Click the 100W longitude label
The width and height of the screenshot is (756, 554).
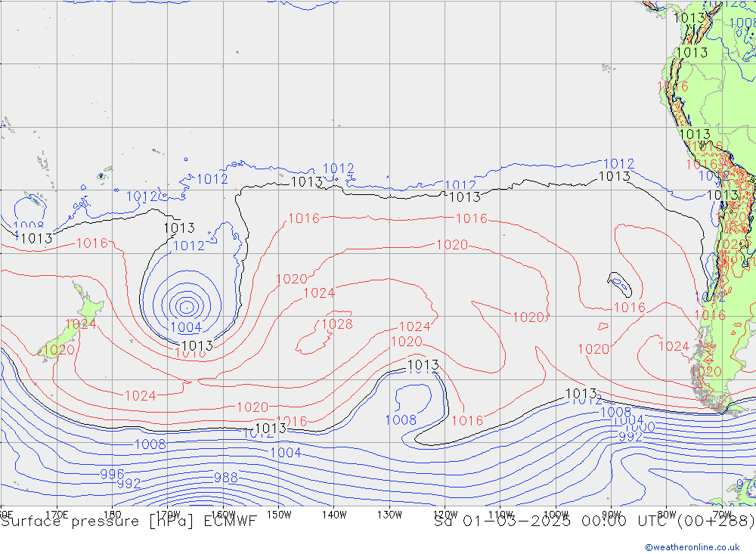[x=556, y=515]
